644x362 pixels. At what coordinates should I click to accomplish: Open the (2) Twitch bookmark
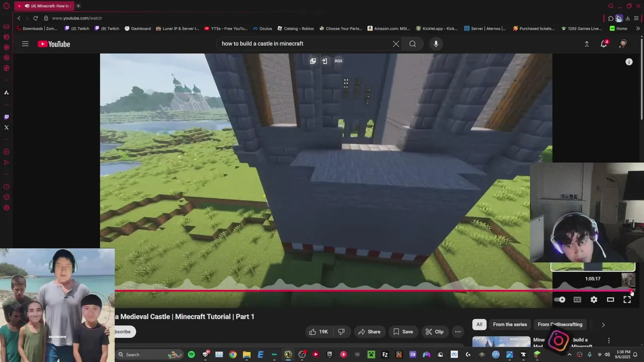pos(77,29)
